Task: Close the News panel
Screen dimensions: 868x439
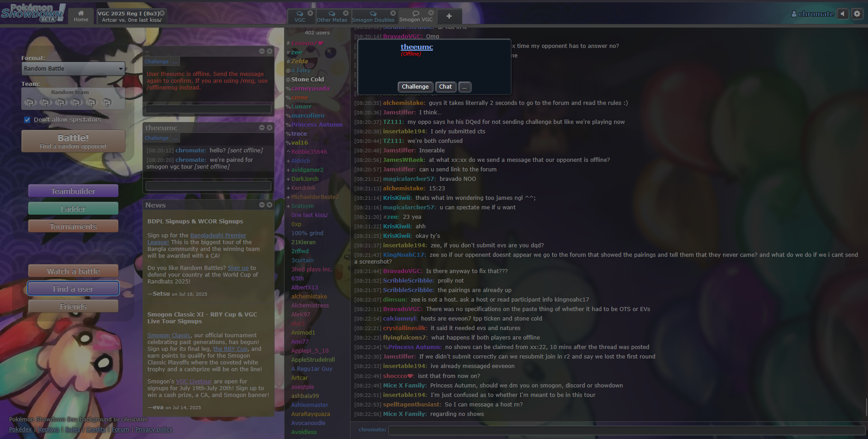Action: point(270,205)
